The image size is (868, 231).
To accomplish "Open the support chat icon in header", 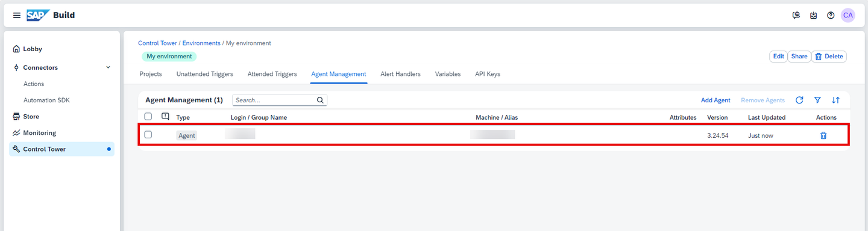I will 796,16.
